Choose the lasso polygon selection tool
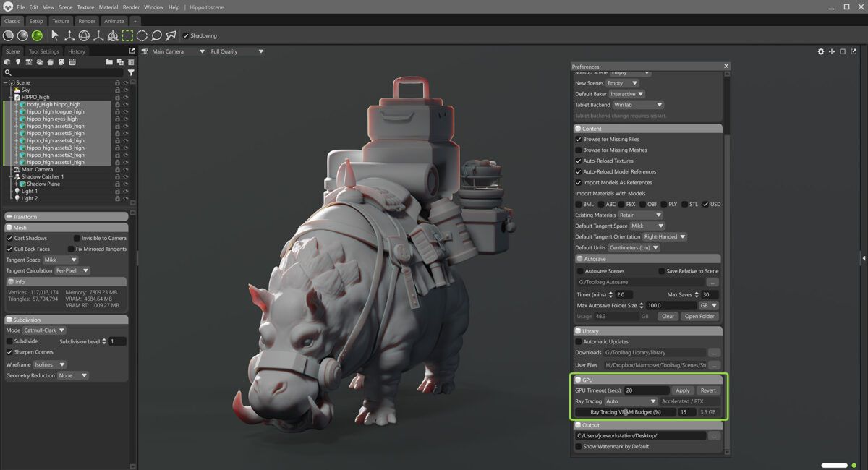Viewport: 868px width, 470px height. pyautogui.click(x=171, y=35)
